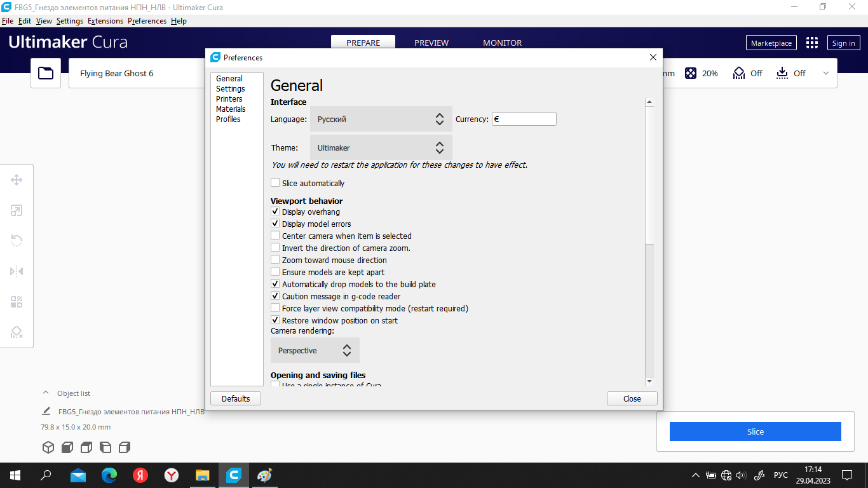The image size is (868, 488).
Task: Click the Sign in button
Action: tap(844, 43)
